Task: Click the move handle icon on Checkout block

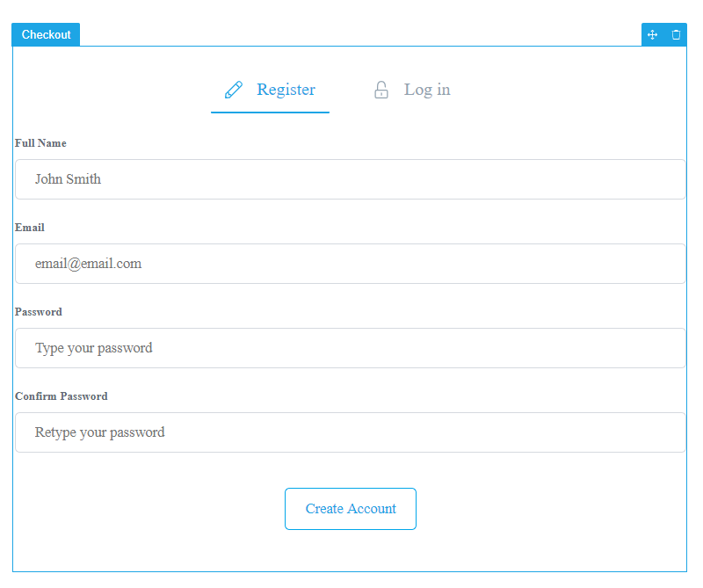Action: pos(652,34)
